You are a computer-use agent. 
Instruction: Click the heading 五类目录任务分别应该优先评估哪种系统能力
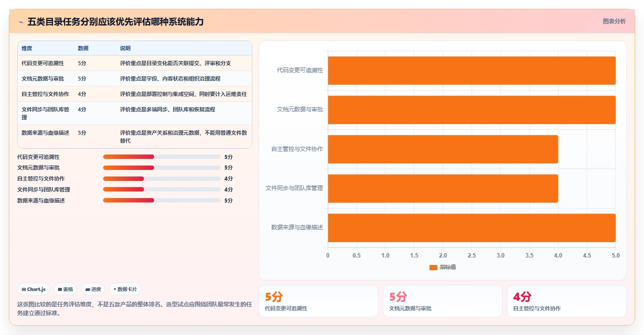pyautogui.click(x=115, y=22)
